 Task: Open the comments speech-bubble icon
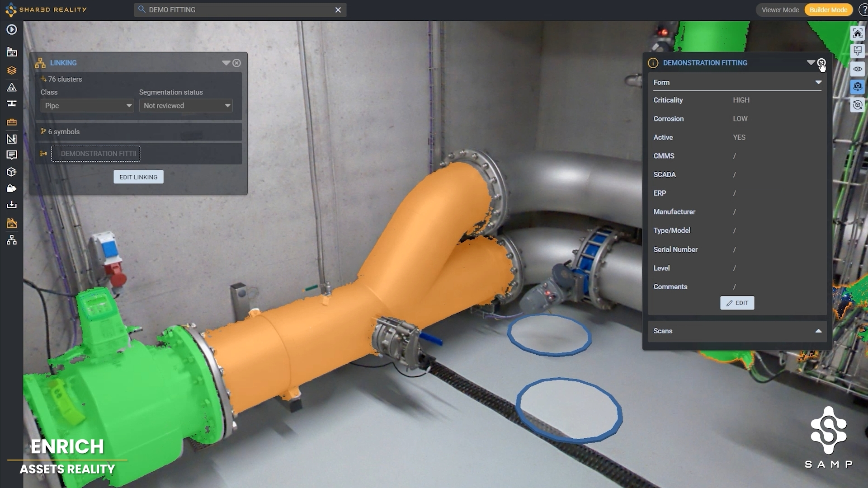coord(12,155)
